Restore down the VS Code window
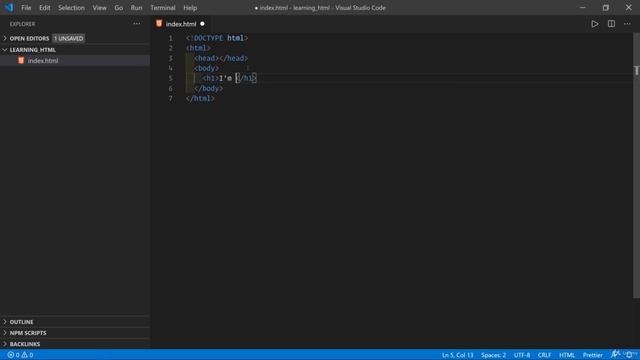 [x=606, y=7]
